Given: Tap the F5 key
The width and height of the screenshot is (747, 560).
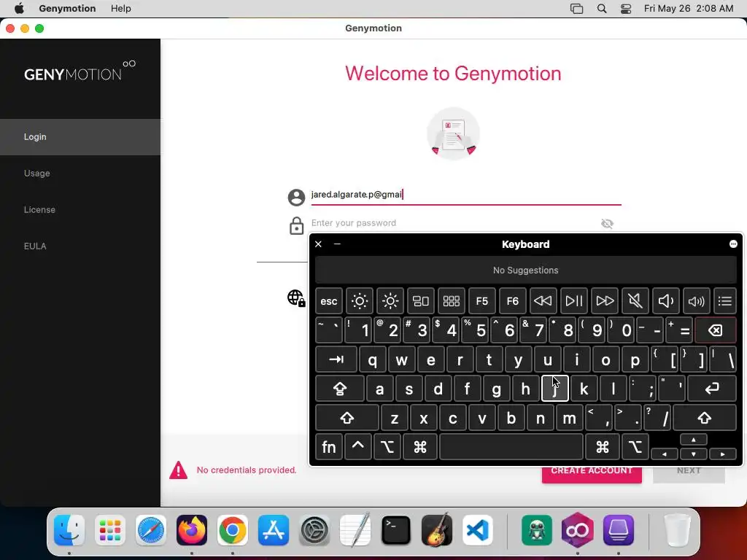Looking at the screenshot, I should pos(481,301).
